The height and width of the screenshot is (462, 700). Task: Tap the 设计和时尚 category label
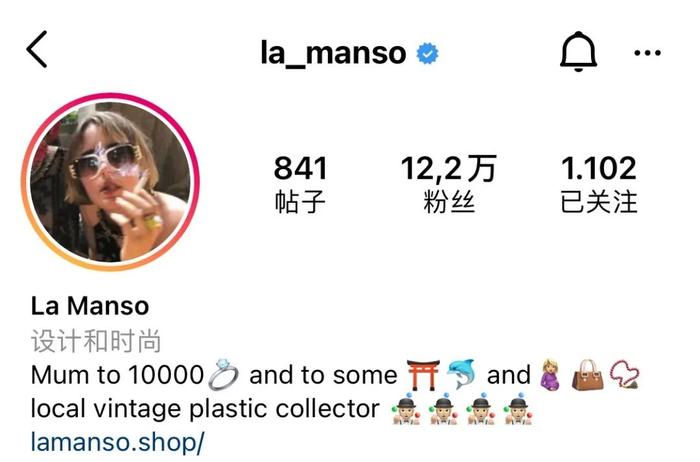pos(96,341)
